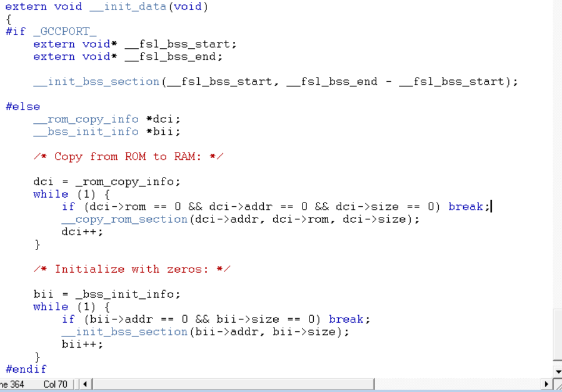Click the *dci pointer declaration
Screen dimensions: 562x392
[x=163, y=119]
